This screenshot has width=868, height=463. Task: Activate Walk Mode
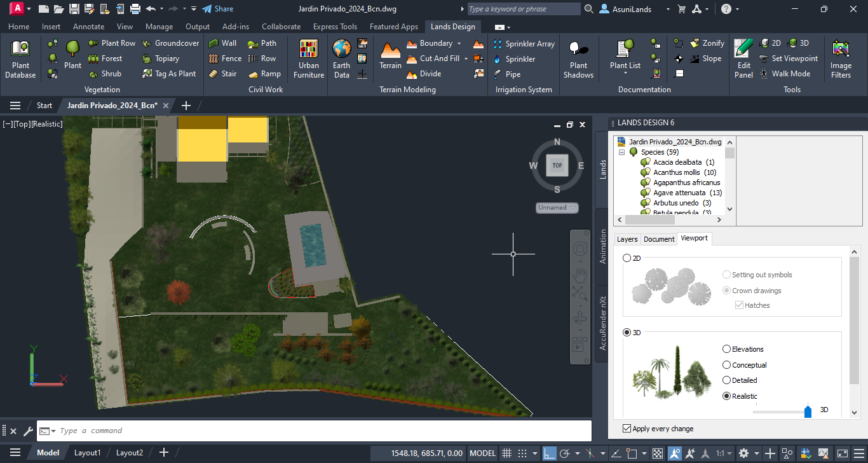click(785, 74)
